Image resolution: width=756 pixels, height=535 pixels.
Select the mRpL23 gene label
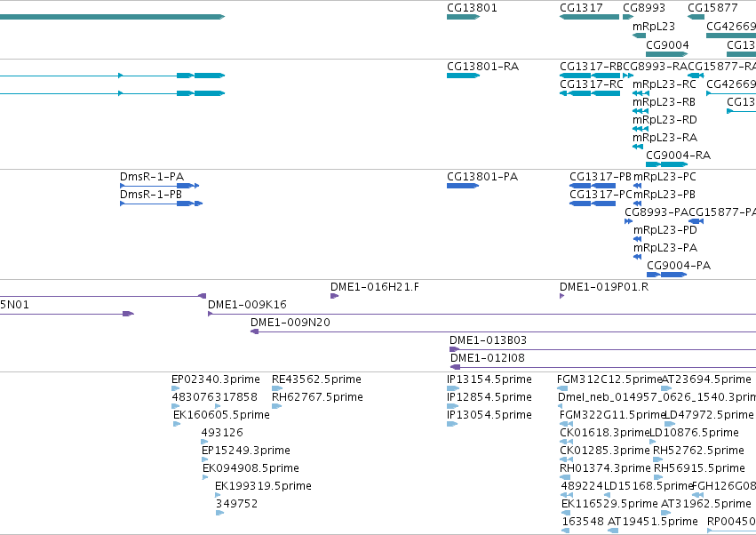(654, 27)
